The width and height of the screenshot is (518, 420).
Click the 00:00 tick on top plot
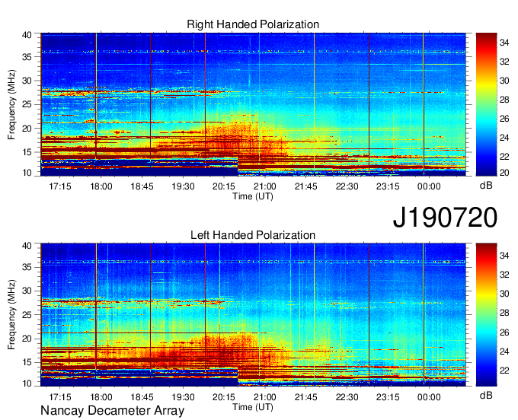point(429,186)
